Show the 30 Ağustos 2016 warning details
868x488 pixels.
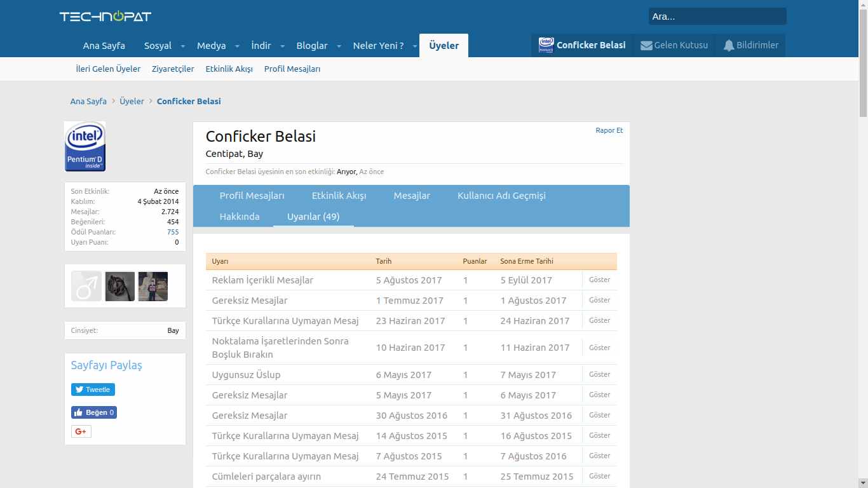(x=599, y=415)
